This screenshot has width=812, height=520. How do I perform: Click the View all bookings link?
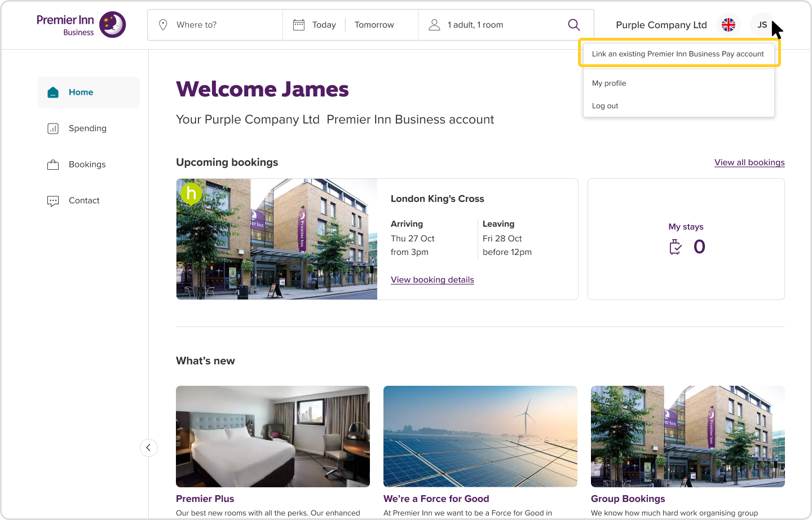click(x=749, y=162)
